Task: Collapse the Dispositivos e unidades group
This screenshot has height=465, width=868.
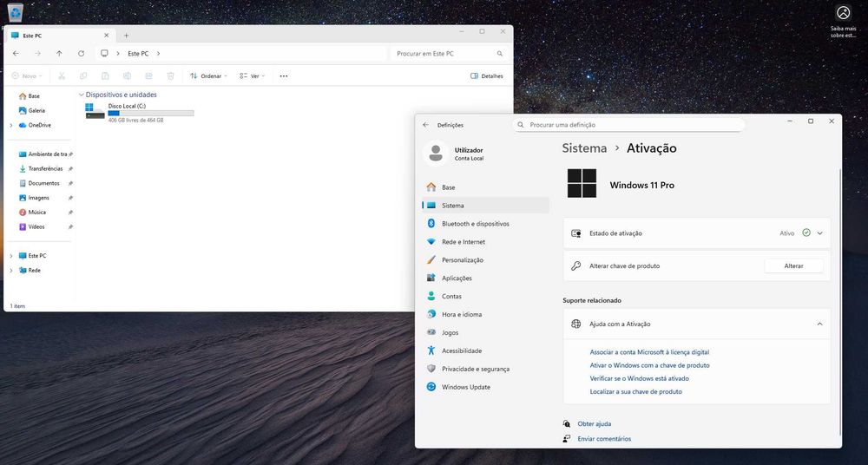Action: (x=82, y=95)
